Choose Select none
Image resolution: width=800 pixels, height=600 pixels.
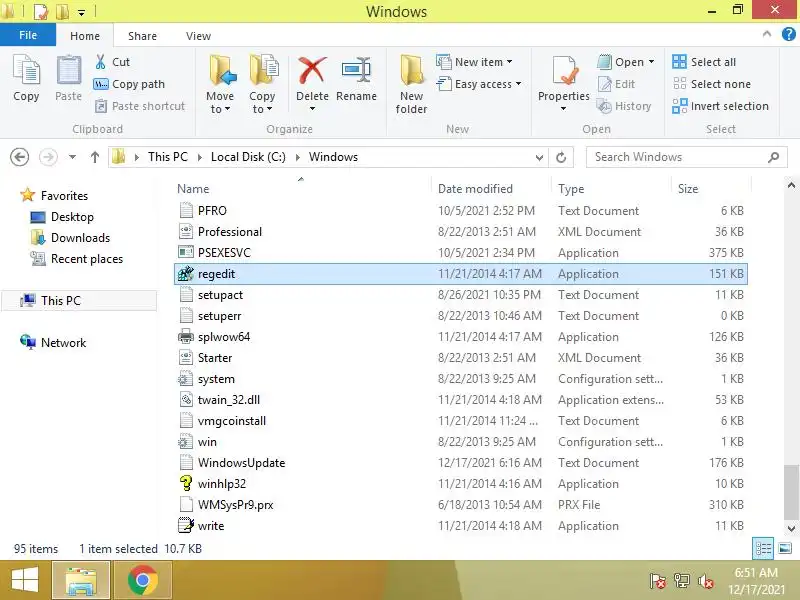point(711,84)
